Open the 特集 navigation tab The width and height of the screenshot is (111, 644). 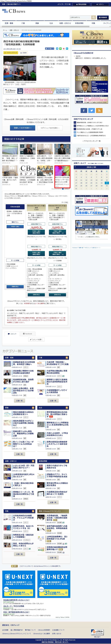(x=93, y=23)
